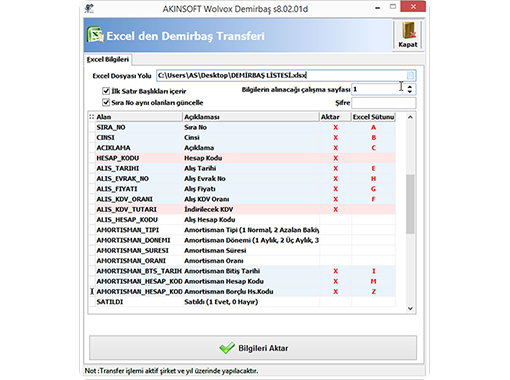Viewport: 510px width, 380px height.
Task: Click the Alış KDV Oranı description cell
Action: [x=251, y=199]
